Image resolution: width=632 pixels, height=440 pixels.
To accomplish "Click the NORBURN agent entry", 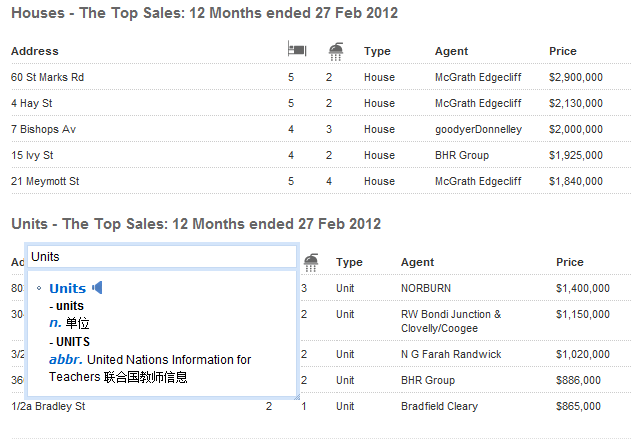I will pyautogui.click(x=425, y=288).
